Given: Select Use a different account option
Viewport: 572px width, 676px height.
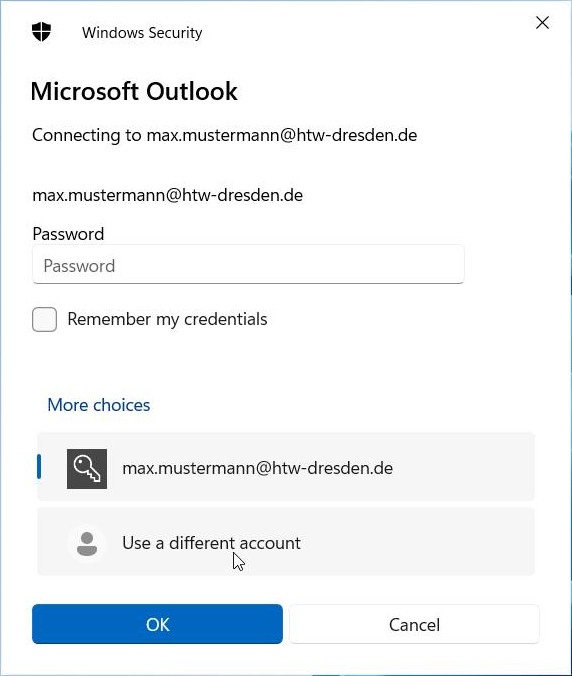Looking at the screenshot, I should point(286,541).
